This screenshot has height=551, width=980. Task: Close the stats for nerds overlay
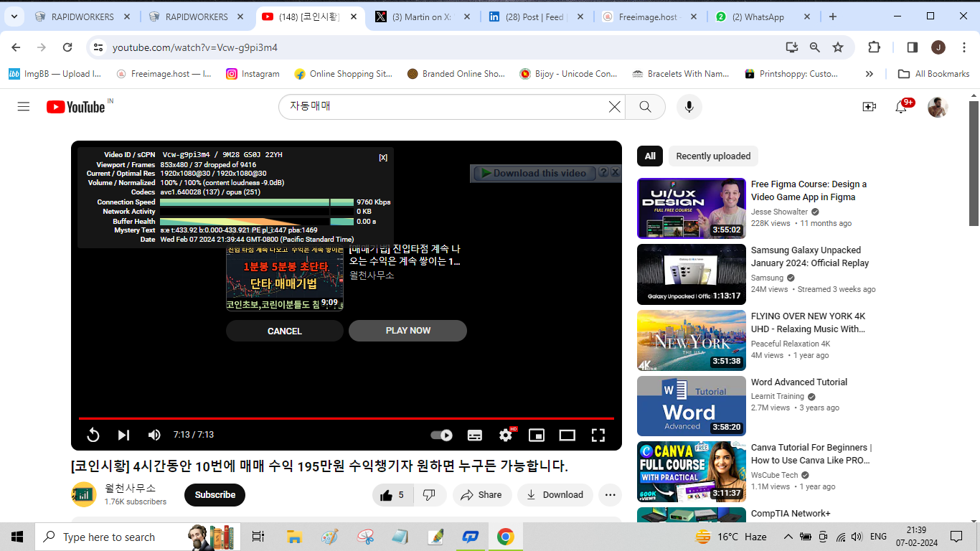(x=383, y=158)
